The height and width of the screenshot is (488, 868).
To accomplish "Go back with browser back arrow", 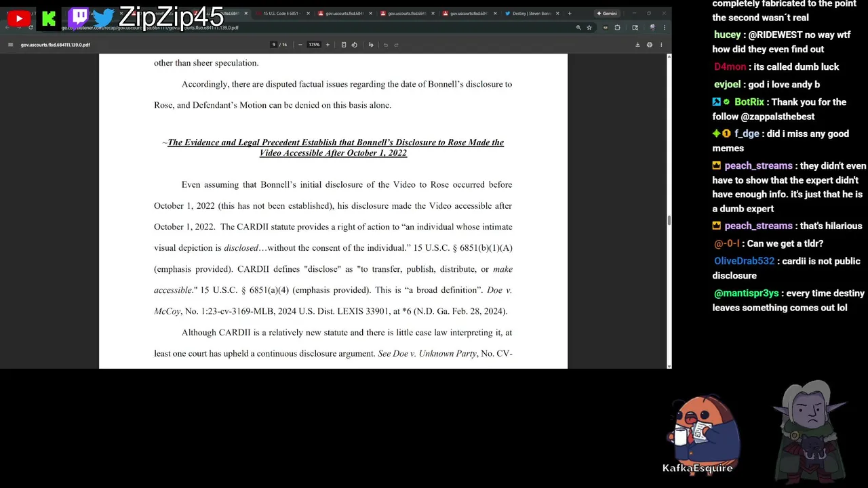I will click(x=7, y=28).
